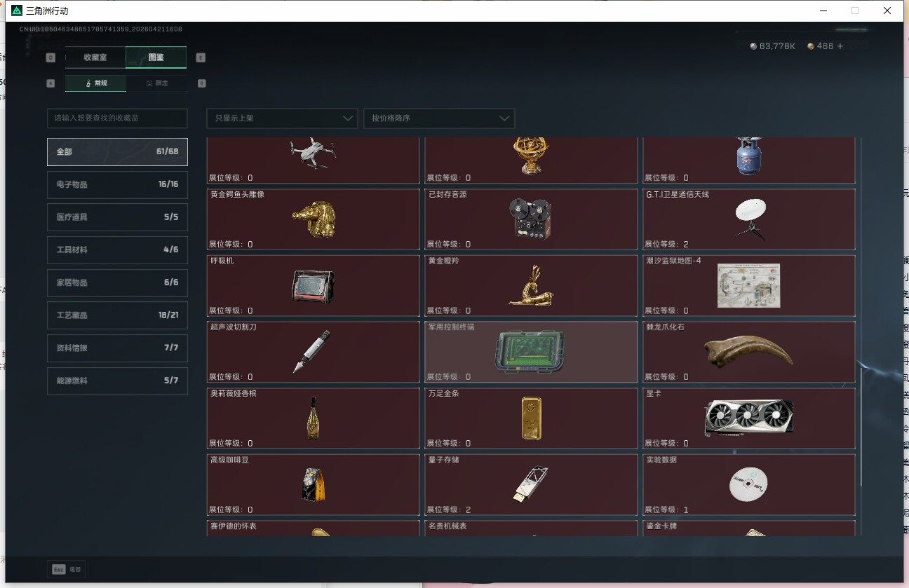909x588 pixels.
Task: Click the D key hint beside 限定
Action: tap(201, 83)
